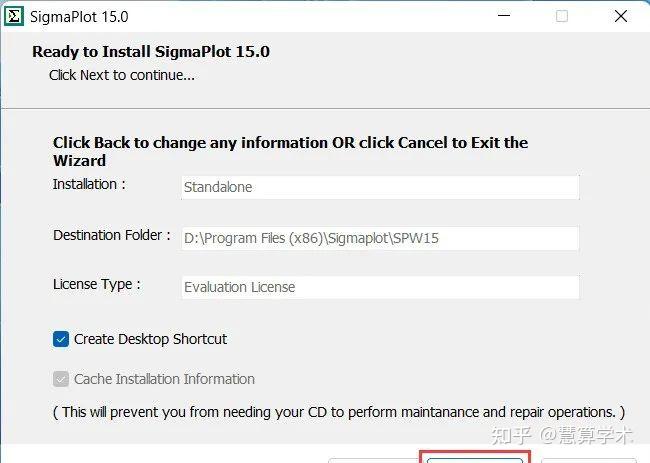Click the Create Desktop Shortcut label text
The image size is (650, 463).
pyautogui.click(x=150, y=339)
